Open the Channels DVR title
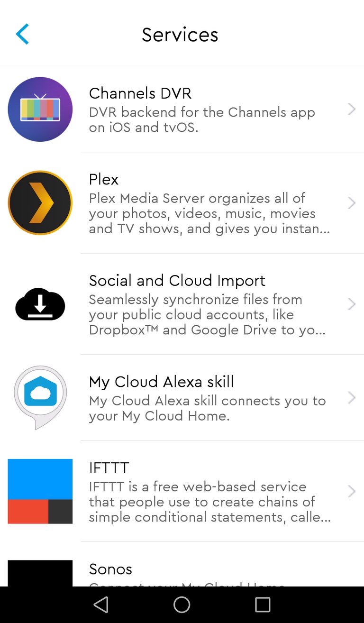Image resolution: width=364 pixels, height=623 pixels. click(140, 93)
